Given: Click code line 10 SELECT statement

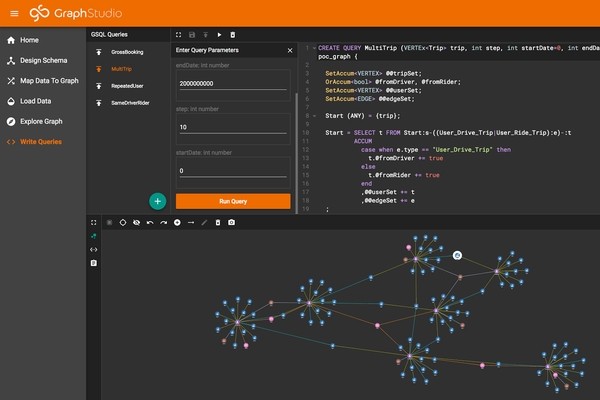Looking at the screenshot, I should pos(448,133).
